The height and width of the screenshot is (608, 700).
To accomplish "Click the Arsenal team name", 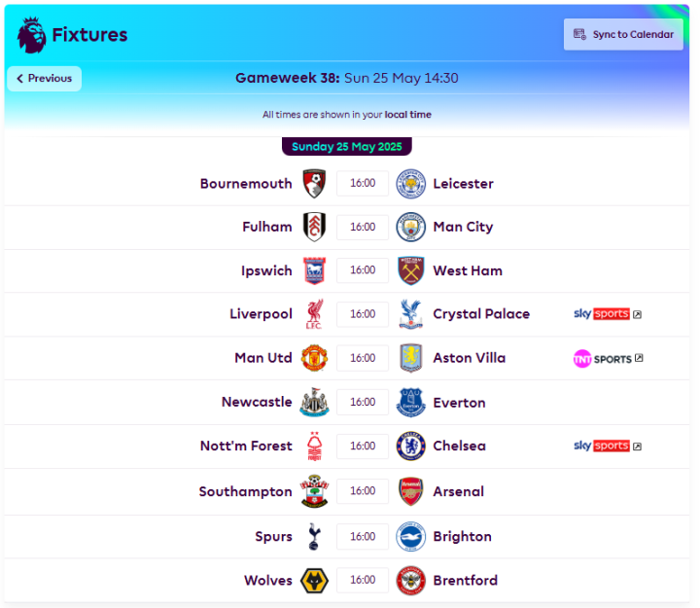I will [459, 492].
